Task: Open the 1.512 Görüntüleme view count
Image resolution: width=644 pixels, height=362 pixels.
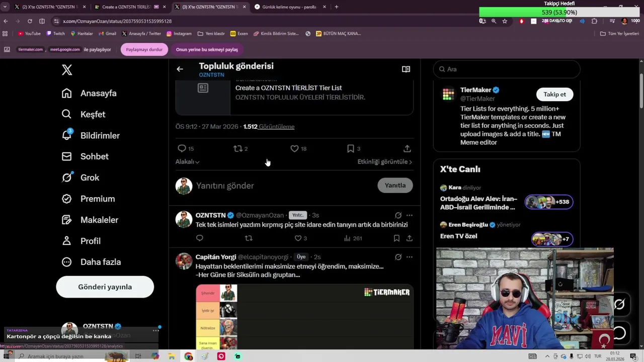Action: coord(269,126)
